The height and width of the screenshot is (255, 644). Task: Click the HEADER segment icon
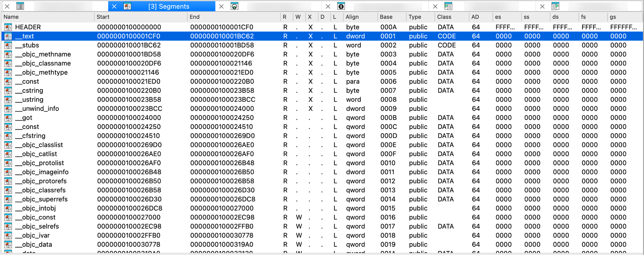(x=8, y=27)
